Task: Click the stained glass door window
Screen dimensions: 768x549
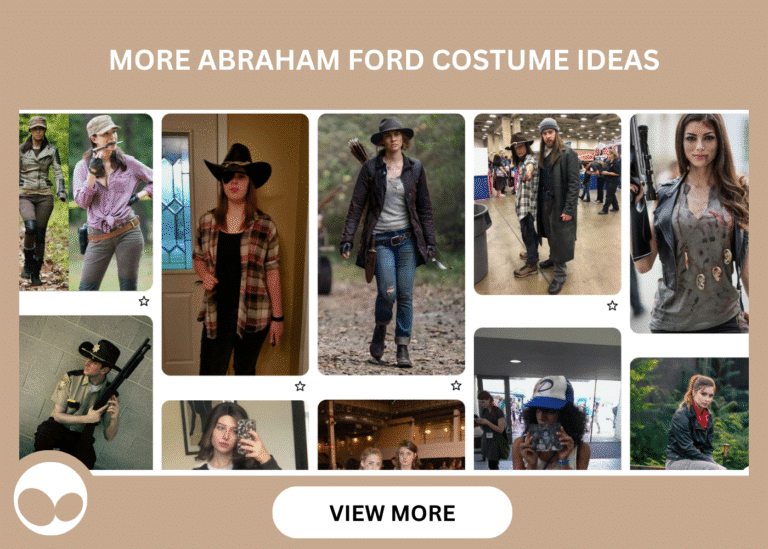Action: point(177,201)
